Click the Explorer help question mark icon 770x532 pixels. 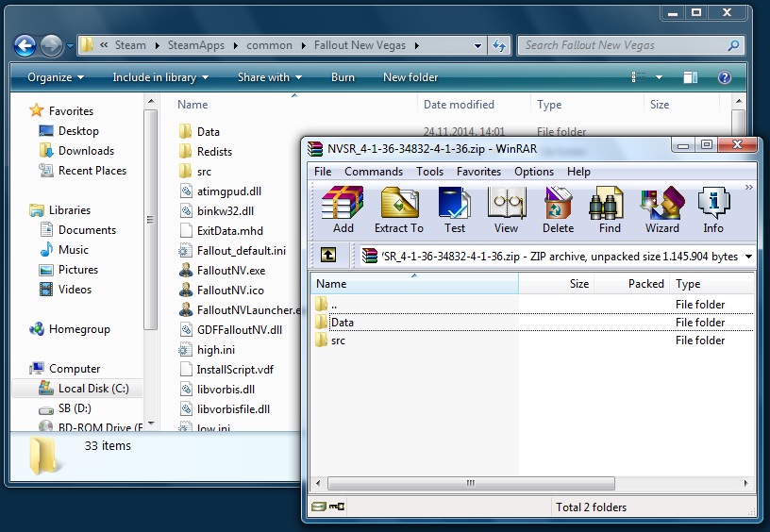click(725, 77)
